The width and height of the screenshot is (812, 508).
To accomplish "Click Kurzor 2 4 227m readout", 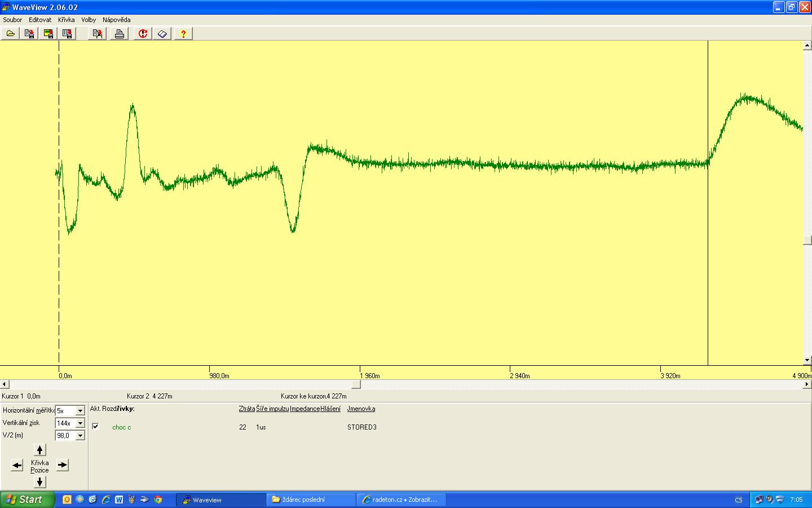I will 149,396.
